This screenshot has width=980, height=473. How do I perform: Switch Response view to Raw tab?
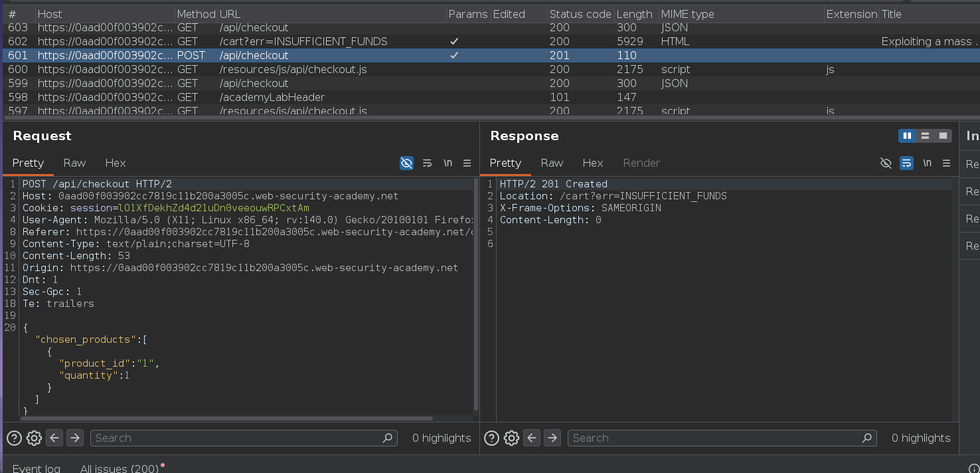click(x=552, y=163)
